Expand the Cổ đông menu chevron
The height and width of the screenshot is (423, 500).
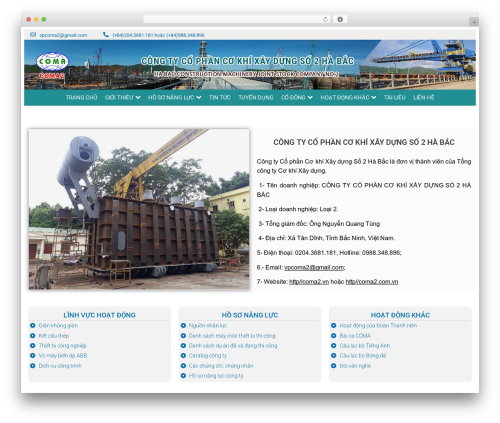310,97
